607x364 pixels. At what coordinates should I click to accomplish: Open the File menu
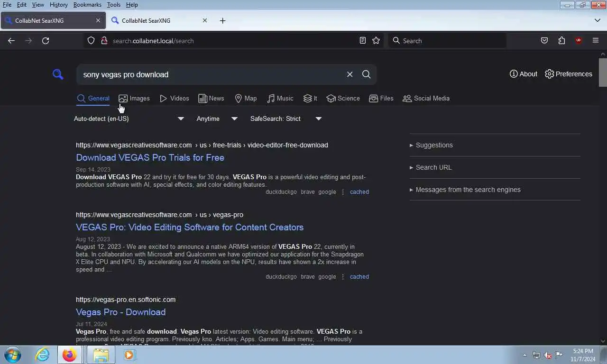point(7,5)
